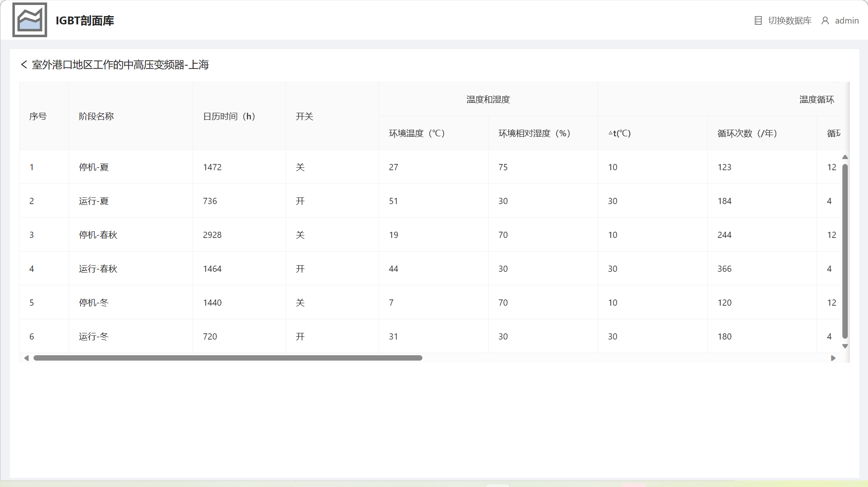Click the 日历时间（h） column header
Screen dimensions: 868x487
click(x=229, y=116)
